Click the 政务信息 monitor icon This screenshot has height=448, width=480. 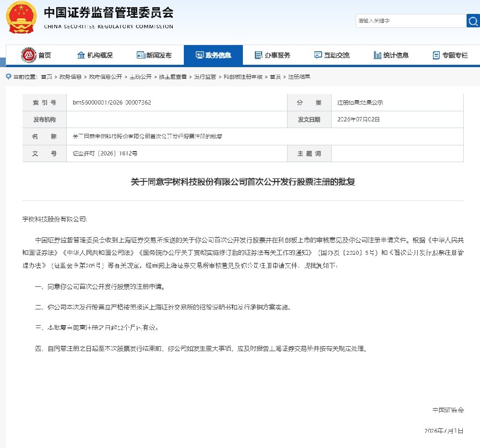tap(200, 55)
